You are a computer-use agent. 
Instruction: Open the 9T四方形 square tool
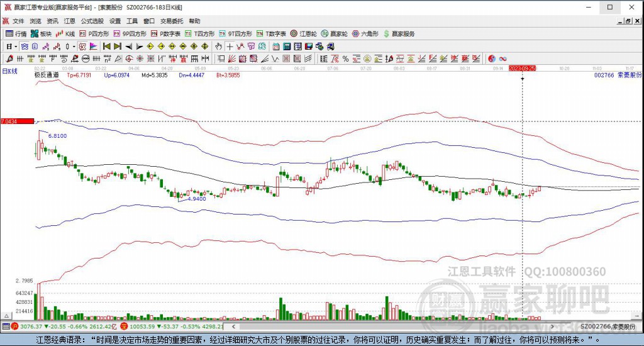(235, 34)
